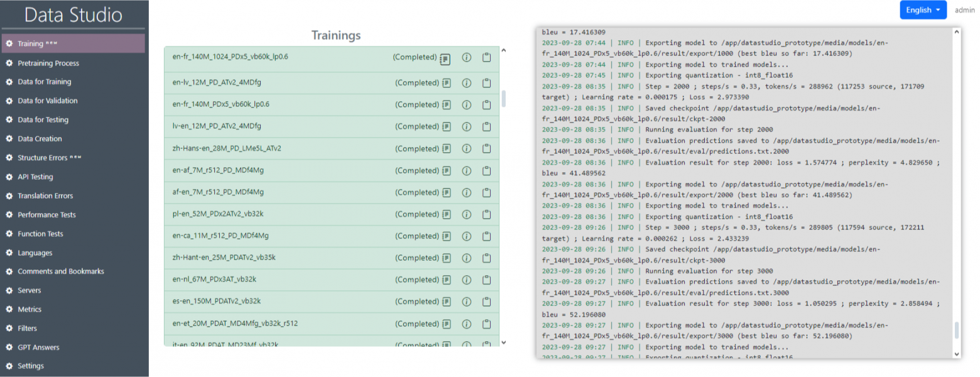The image size is (980, 377).
Task: Select training row zh-Hant-en_25M_PDATv2_vb35k
Action: (332, 258)
